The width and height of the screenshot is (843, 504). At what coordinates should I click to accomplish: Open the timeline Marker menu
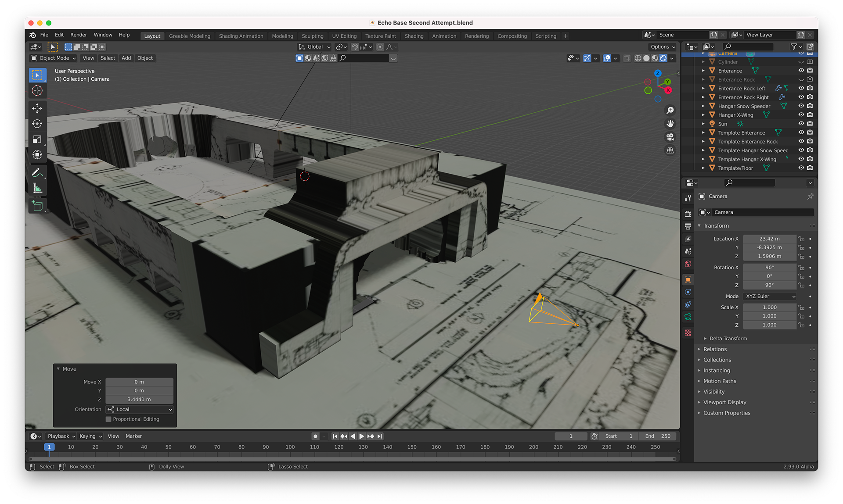point(133,436)
